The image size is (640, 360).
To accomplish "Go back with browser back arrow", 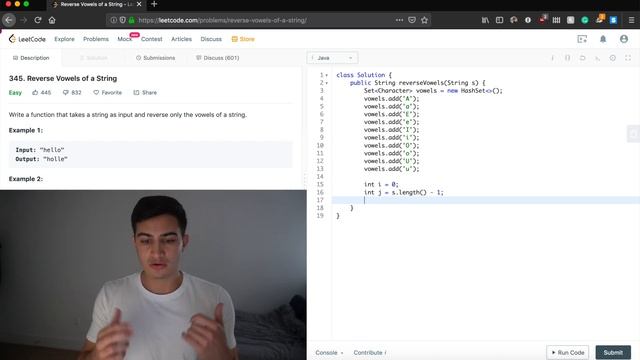I will (9, 20).
